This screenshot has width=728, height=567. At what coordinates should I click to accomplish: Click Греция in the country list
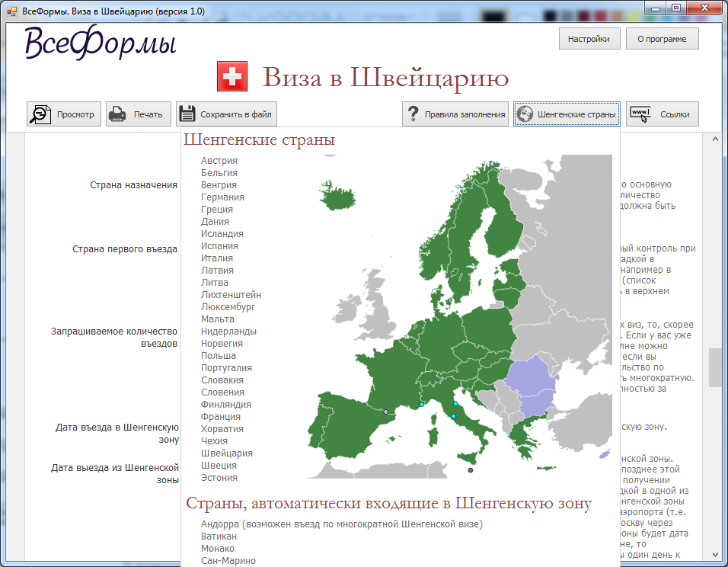pyautogui.click(x=217, y=209)
